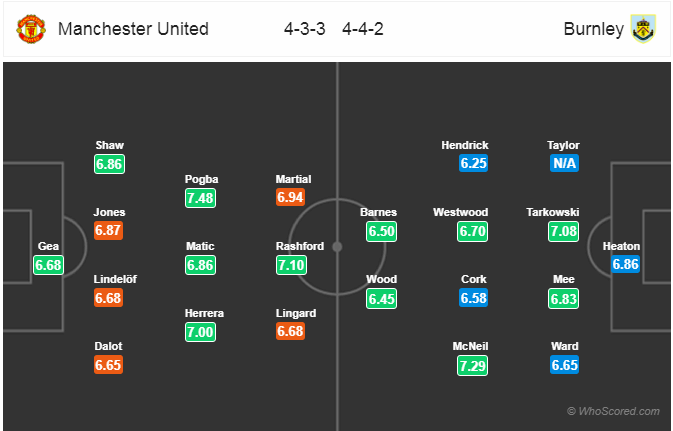Select the Rashford player name
The width and height of the screenshot is (673, 431).
pos(300,246)
